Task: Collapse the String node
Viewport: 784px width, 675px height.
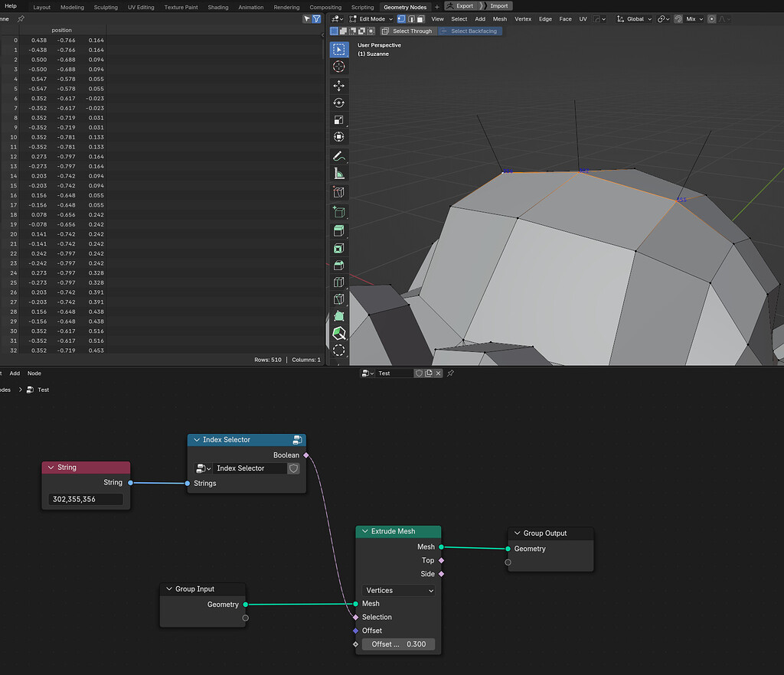Action: (x=51, y=468)
